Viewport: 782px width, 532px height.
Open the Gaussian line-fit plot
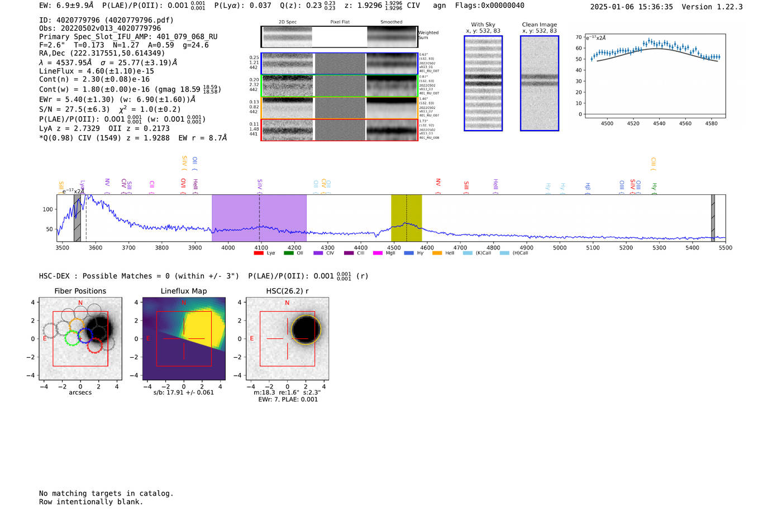tap(655, 76)
